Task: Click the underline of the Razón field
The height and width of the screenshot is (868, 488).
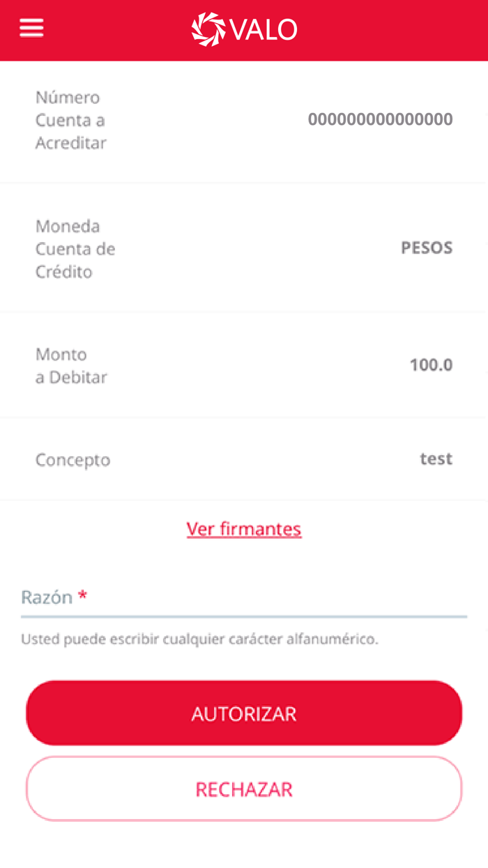Action: [244, 617]
